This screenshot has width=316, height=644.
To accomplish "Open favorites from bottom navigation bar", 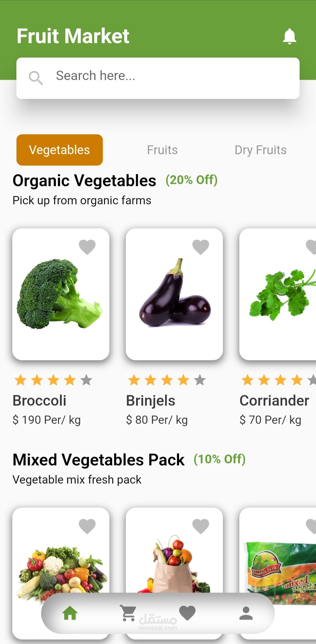I will 187,613.
